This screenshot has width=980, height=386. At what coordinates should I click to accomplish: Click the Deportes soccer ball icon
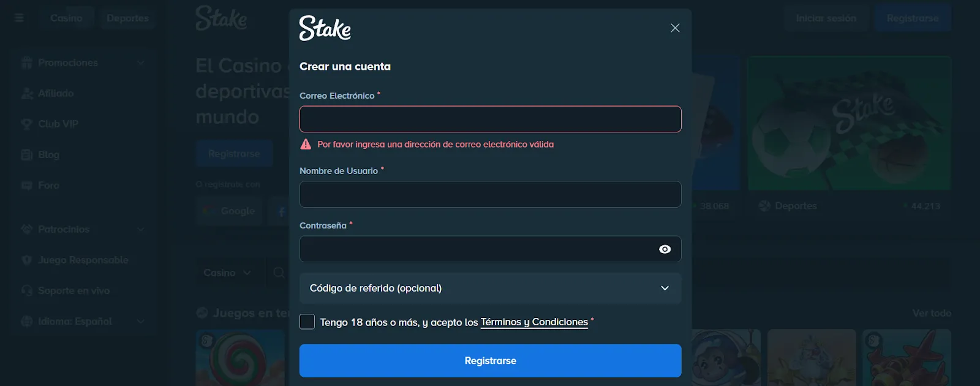click(764, 206)
